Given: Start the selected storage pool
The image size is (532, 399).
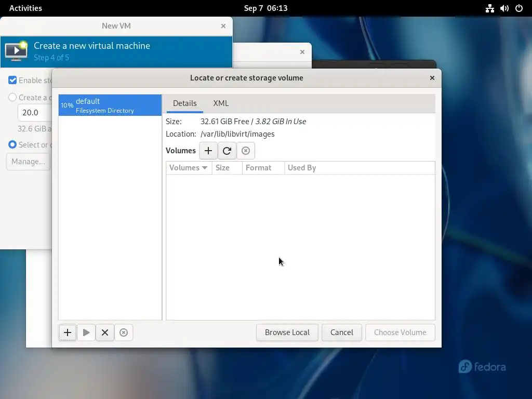Looking at the screenshot, I should point(86,332).
